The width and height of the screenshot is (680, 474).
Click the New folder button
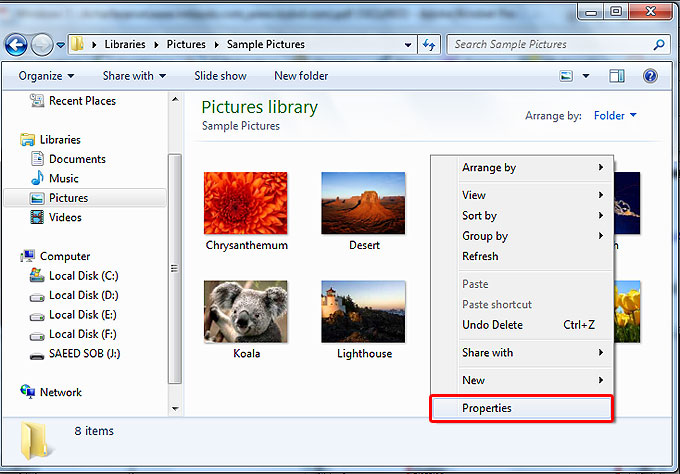point(301,76)
